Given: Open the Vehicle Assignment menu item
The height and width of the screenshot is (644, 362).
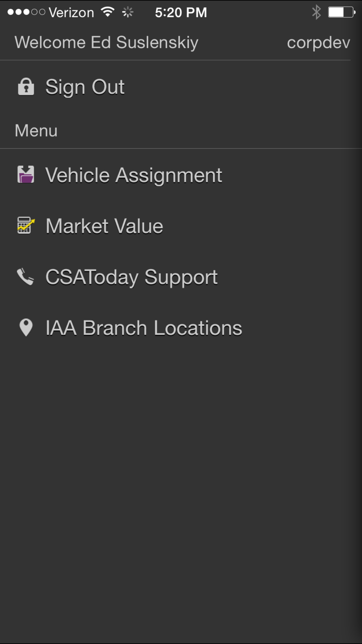Looking at the screenshot, I should click(134, 175).
